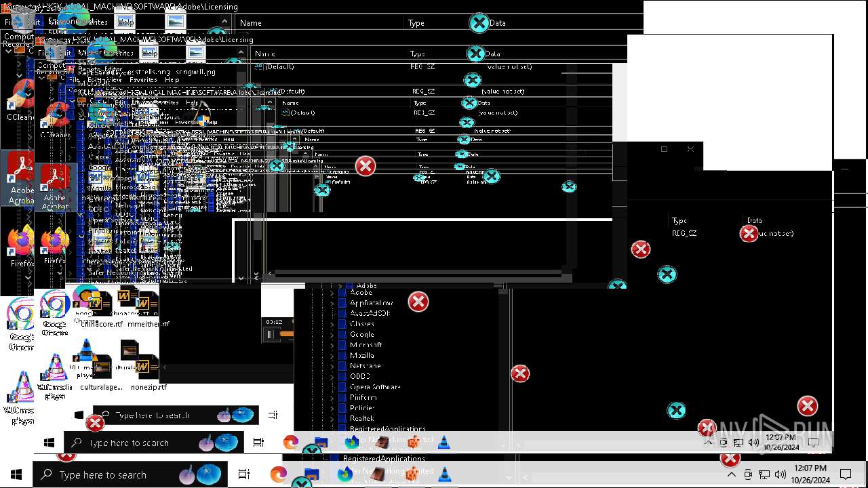Expand the Realtek registry key
Screen dimensions: 868x488
(332, 419)
